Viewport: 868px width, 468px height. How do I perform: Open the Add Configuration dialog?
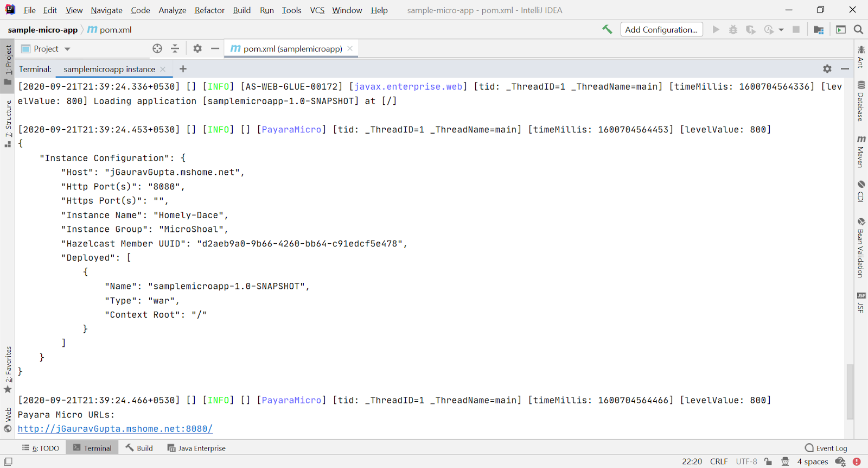(661, 29)
